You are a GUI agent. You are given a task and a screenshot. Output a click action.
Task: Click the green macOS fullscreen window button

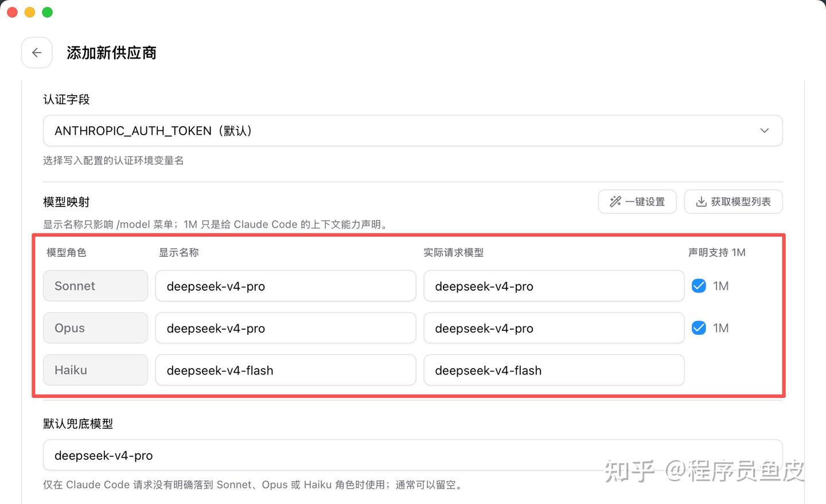pyautogui.click(x=48, y=12)
